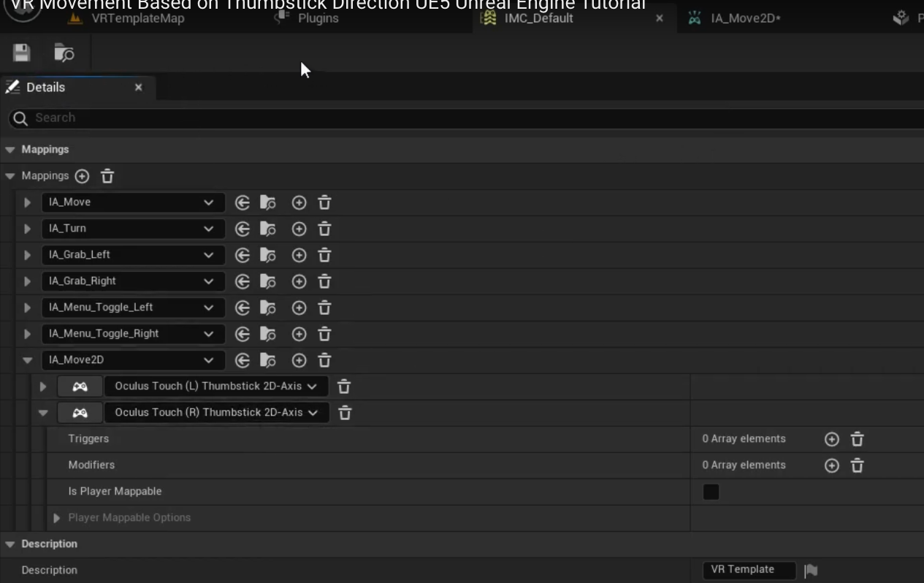Browse to IA_Turn asset folder icon

pos(268,229)
